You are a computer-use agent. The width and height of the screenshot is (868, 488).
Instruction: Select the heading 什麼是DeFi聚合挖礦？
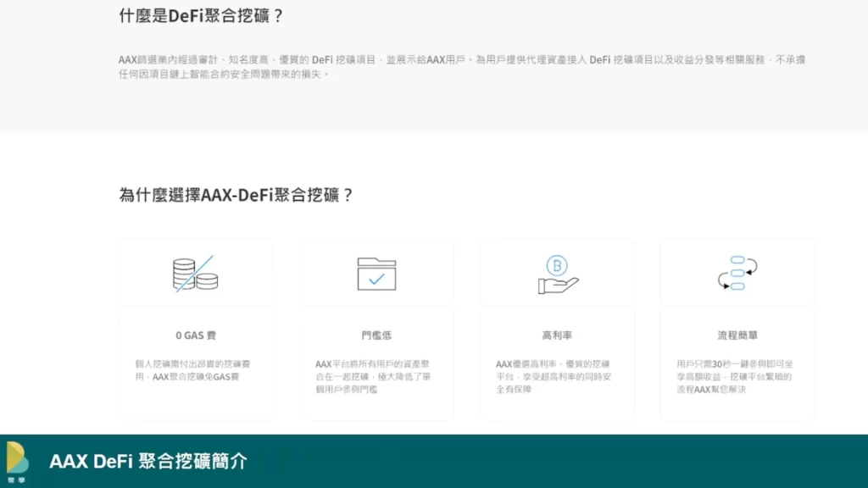point(202,15)
